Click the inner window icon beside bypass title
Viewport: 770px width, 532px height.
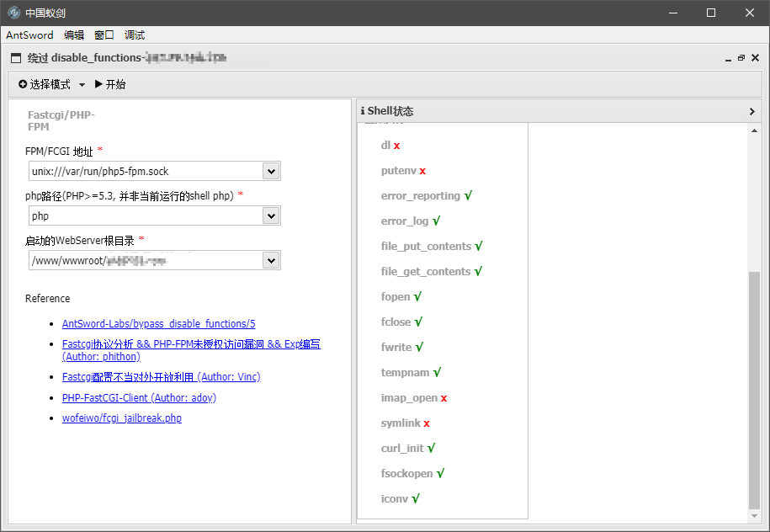[x=16, y=58]
